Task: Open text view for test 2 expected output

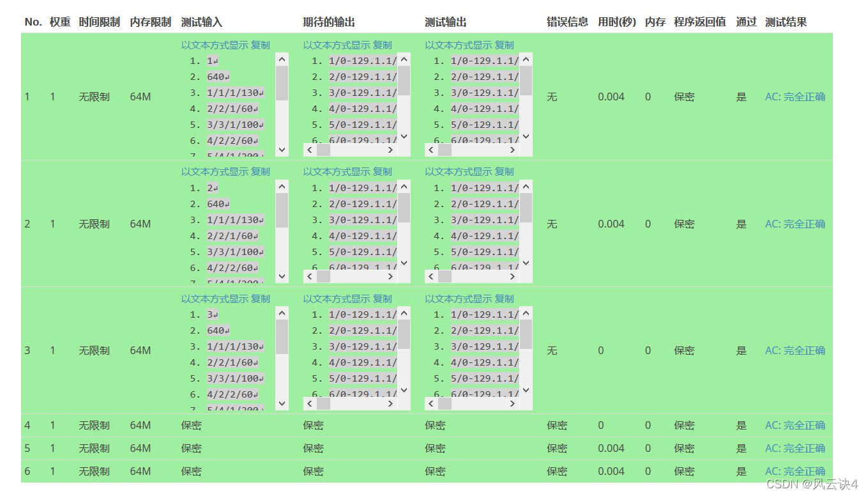Action: point(337,171)
